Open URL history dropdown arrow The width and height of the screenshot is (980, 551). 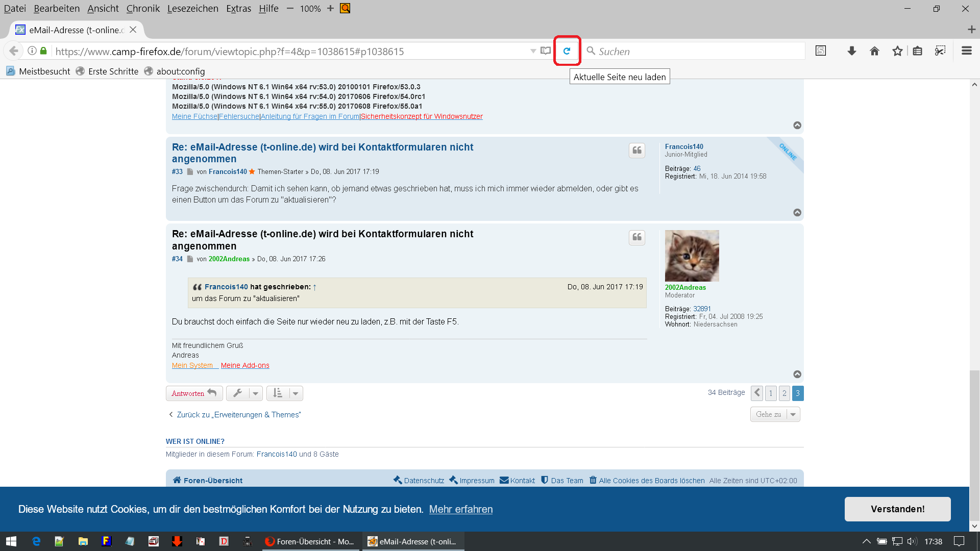[x=533, y=51]
